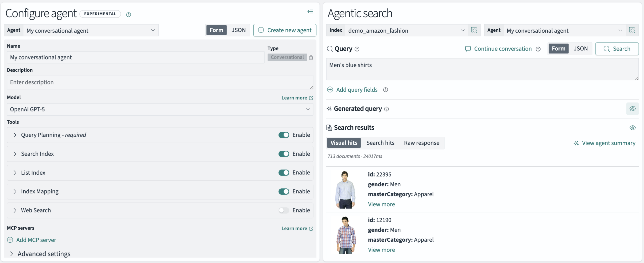
Task: Click the help icon next to Query
Action: point(357,49)
